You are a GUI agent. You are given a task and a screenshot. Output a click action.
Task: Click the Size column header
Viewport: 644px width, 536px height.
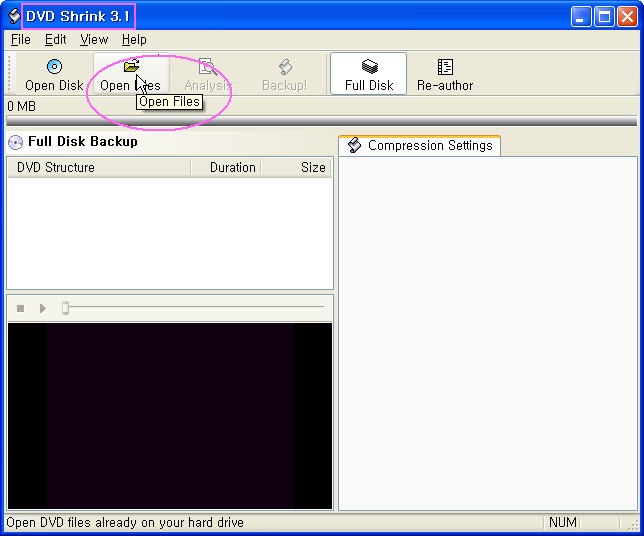296,168
